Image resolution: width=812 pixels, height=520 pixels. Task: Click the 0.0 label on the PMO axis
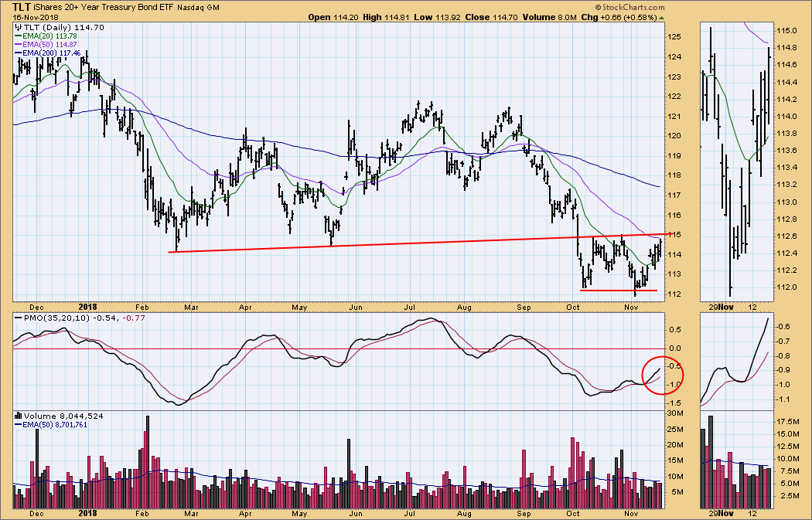674,348
